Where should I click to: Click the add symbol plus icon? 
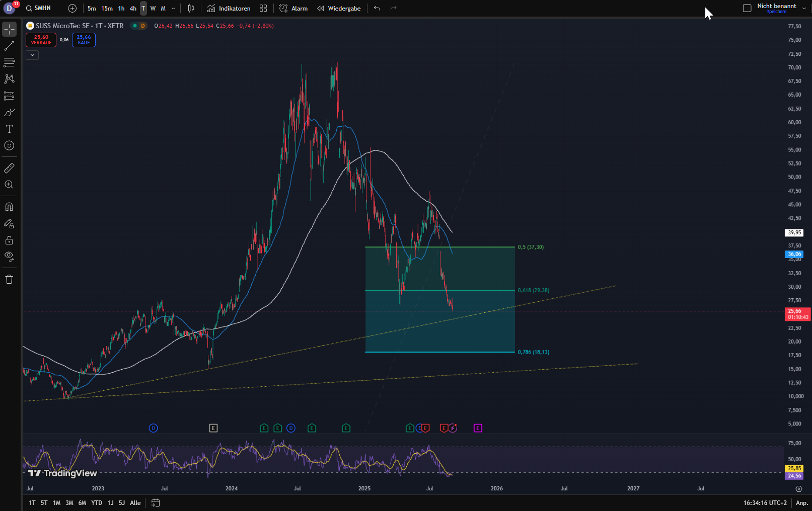tap(72, 9)
